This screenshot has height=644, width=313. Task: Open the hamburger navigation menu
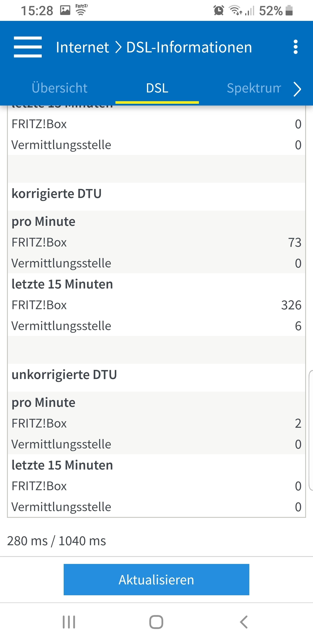28,47
